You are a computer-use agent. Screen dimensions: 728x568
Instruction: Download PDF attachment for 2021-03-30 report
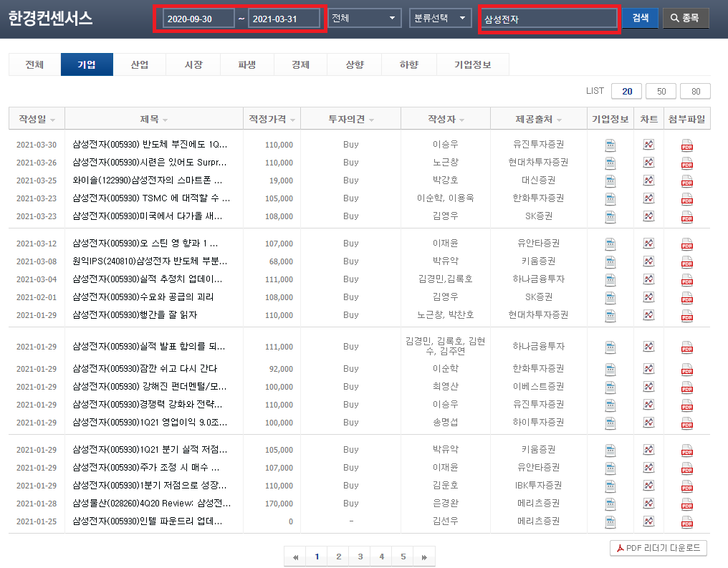(686, 145)
